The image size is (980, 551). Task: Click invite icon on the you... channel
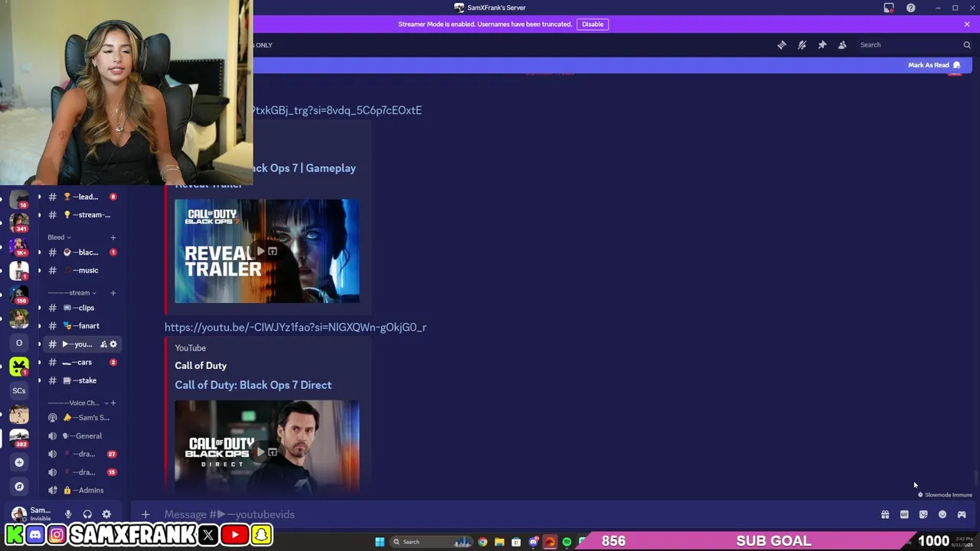click(x=103, y=344)
